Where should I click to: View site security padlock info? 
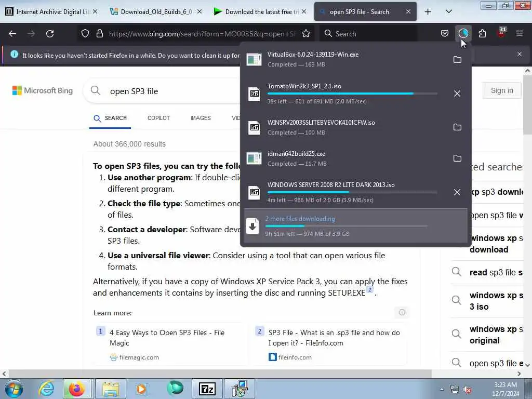tap(99, 33)
